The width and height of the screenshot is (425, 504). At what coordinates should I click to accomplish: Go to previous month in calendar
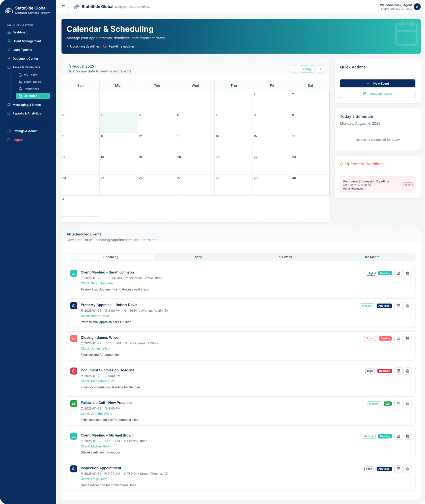tap(294, 69)
